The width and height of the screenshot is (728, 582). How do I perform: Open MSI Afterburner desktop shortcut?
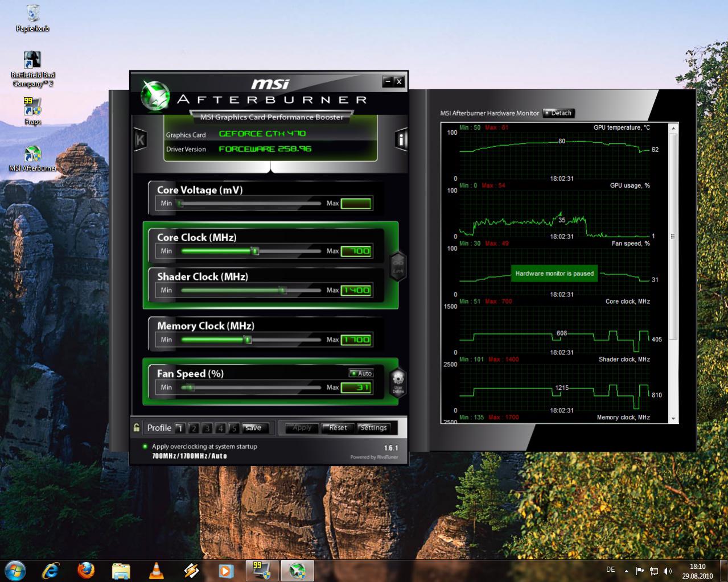point(33,159)
